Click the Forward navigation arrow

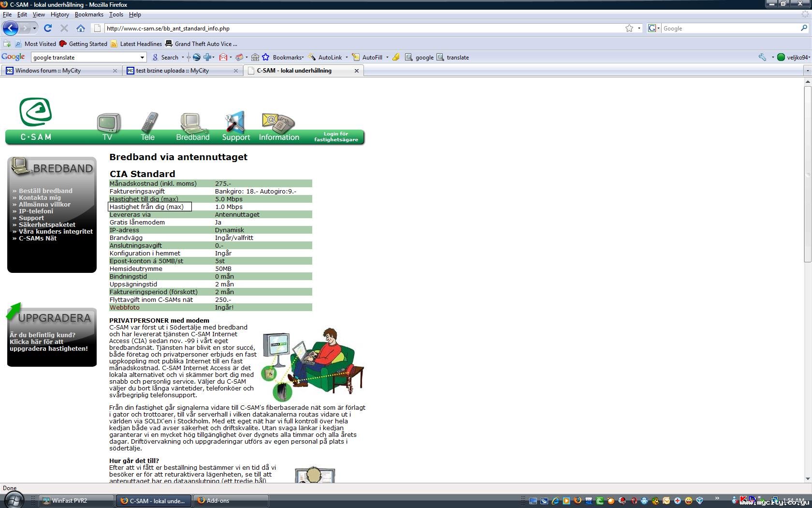[26, 28]
